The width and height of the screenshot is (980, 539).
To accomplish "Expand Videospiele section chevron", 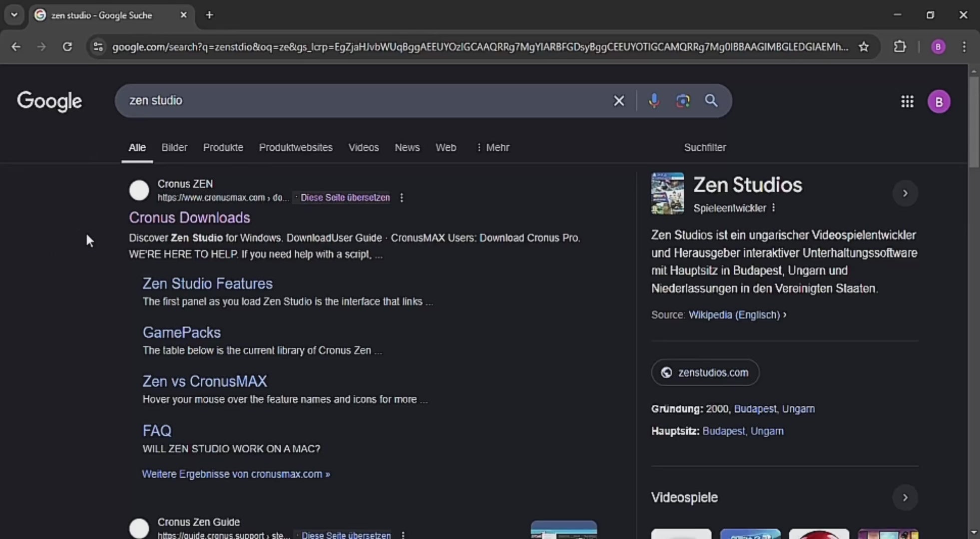I will point(905,498).
